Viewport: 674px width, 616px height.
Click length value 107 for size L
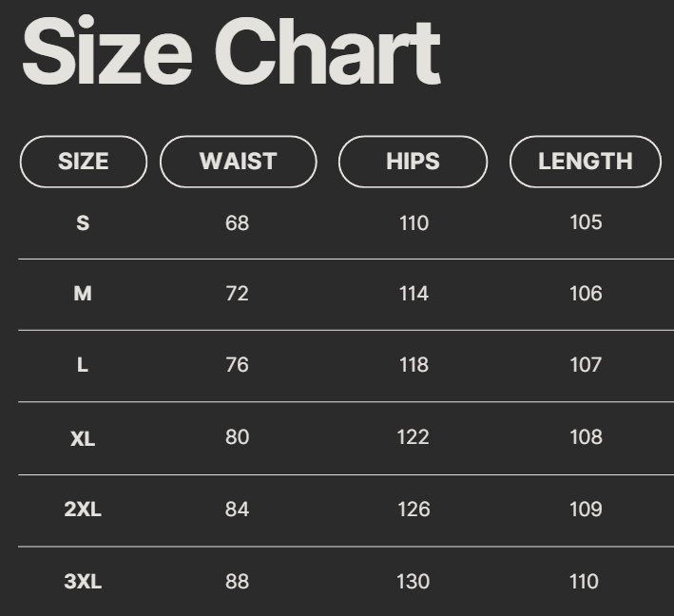tap(585, 365)
